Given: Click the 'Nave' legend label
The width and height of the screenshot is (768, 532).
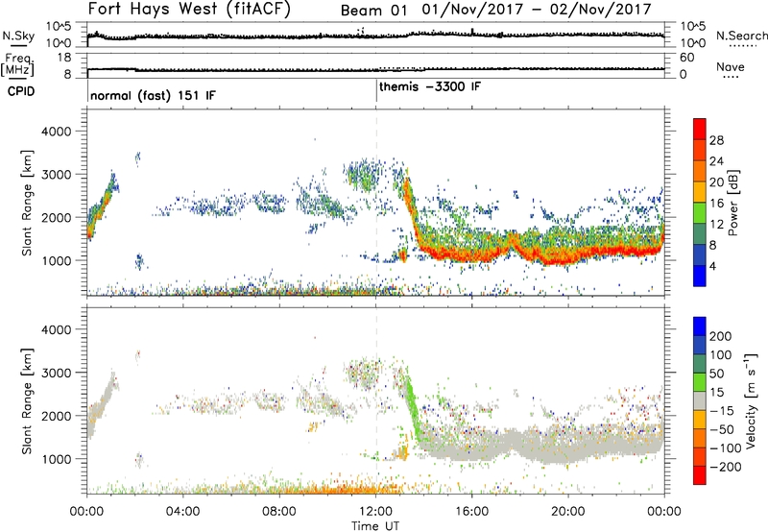Looking at the screenshot, I should (x=731, y=67).
